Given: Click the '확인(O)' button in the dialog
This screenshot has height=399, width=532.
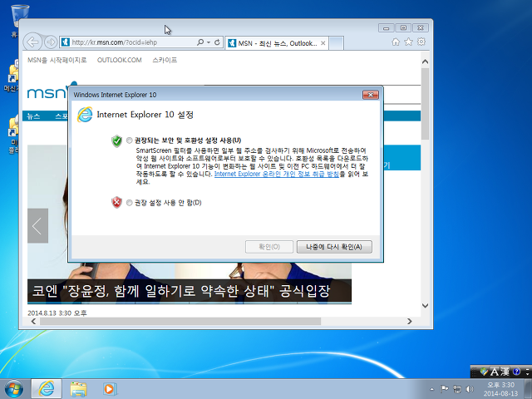Looking at the screenshot, I should click(x=269, y=247).
